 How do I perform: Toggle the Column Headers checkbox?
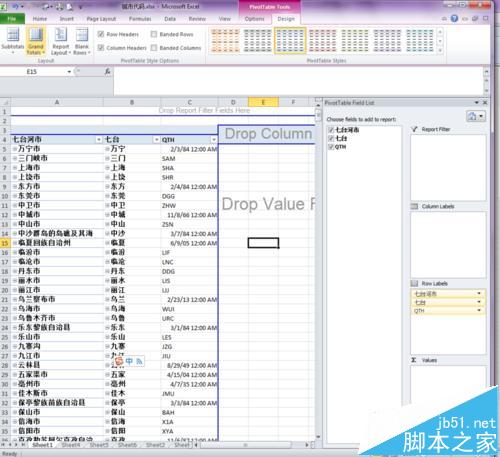(101, 48)
